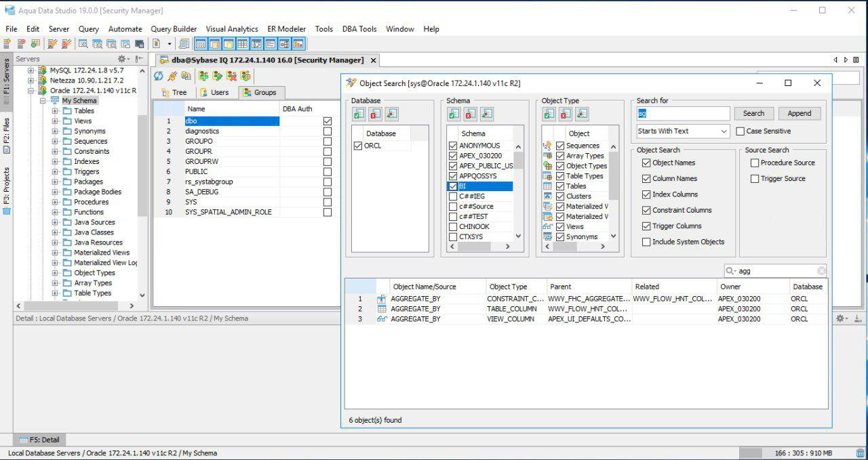Click the delete group icon with red X
This screenshot has height=460, width=868.
coord(232,76)
